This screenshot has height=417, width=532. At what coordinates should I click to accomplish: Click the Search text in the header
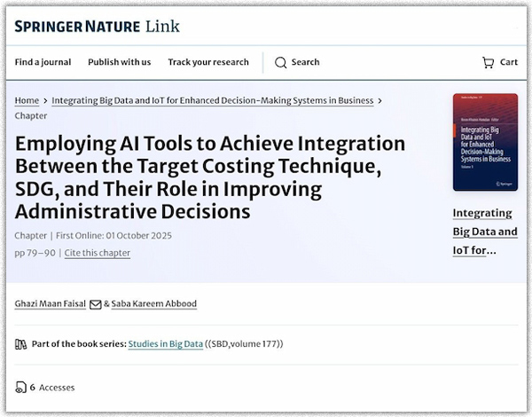coord(305,62)
